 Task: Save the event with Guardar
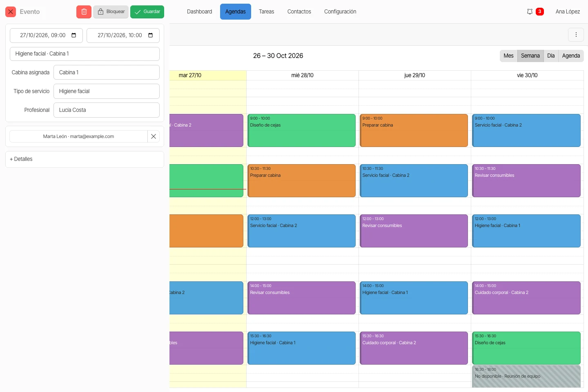(147, 12)
